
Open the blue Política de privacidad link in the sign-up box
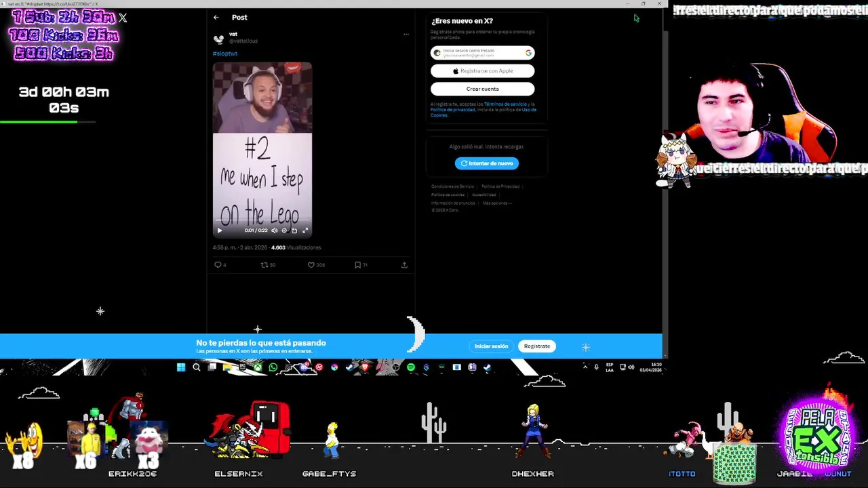[x=453, y=110]
